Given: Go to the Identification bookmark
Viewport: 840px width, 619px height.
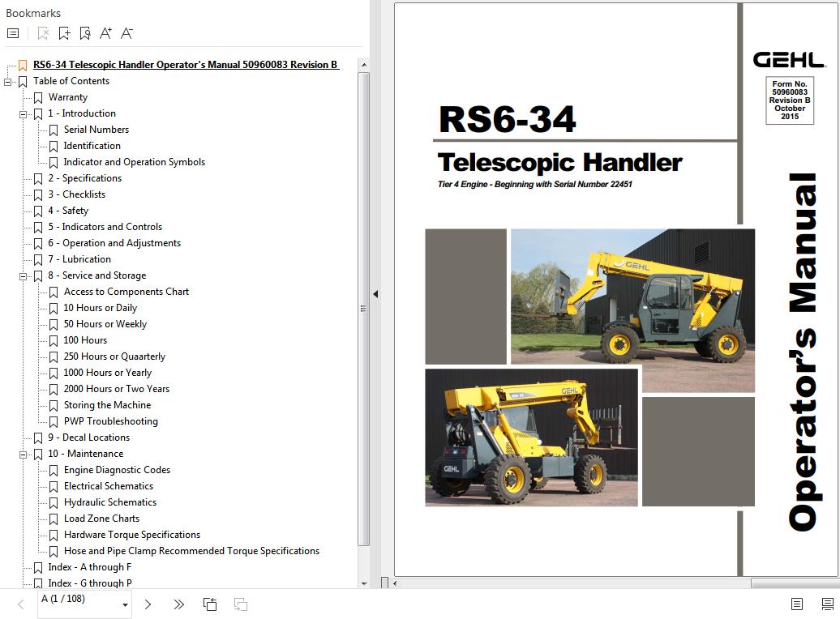Looking at the screenshot, I should 92,146.
